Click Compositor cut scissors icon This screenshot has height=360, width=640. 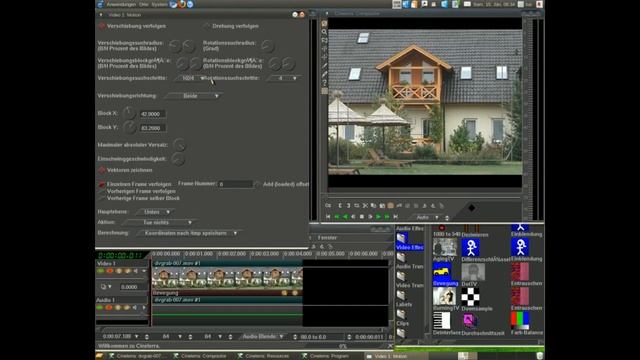(x=365, y=206)
